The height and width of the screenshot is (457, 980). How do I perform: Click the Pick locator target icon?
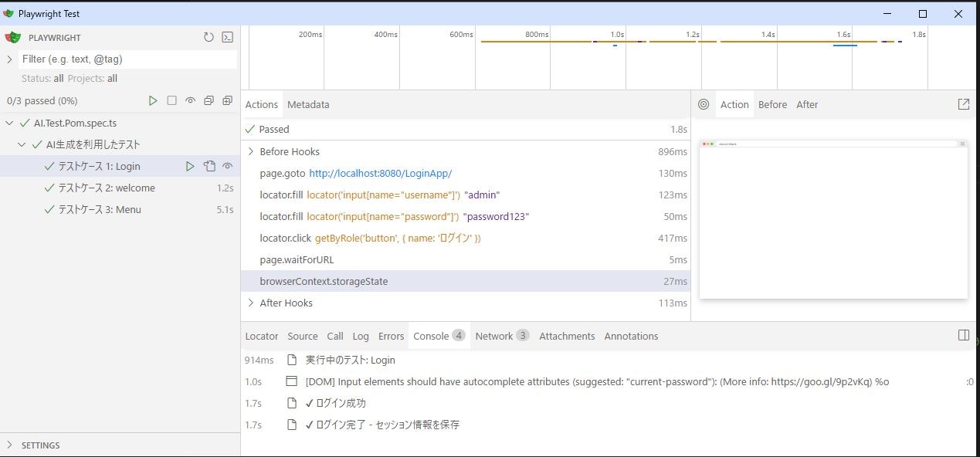click(704, 104)
